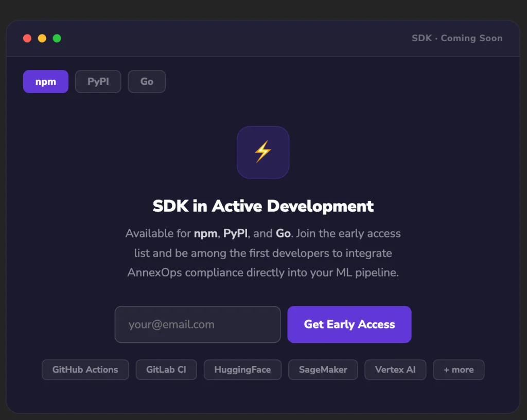Viewport: 527px width, 420px height.
Task: Select the npm tab
Action: [46, 82]
